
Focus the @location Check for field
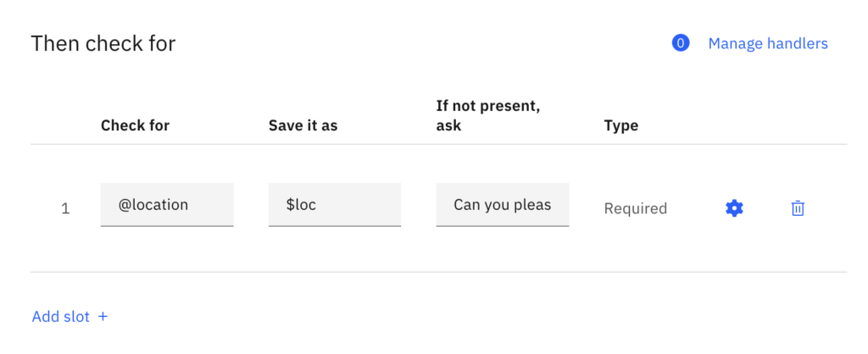pos(167,205)
